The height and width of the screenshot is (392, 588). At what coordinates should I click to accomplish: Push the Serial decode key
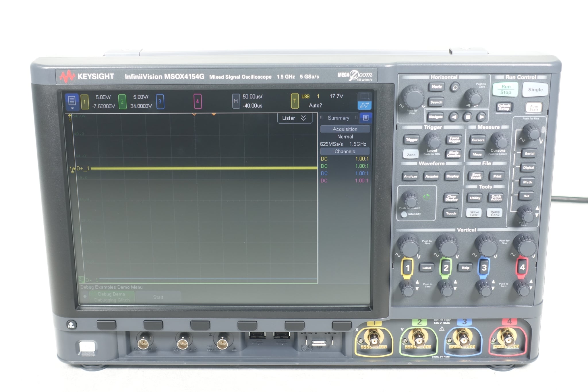529,154
